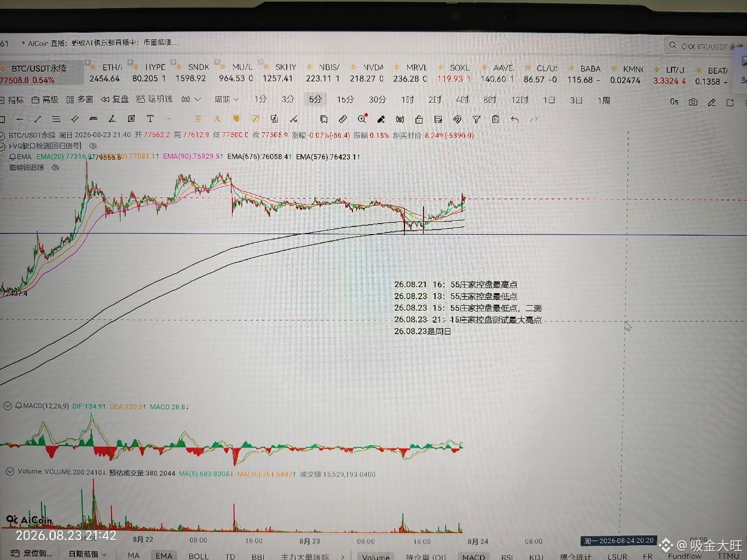Screen dimensions: 747x560
Task: Switch to 1周 timeframe
Action: [x=604, y=100]
